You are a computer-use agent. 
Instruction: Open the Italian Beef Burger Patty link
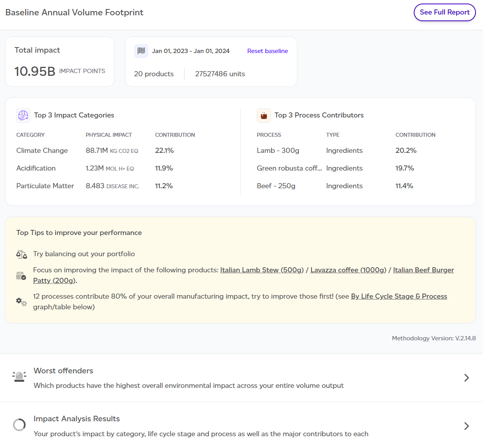[424, 270]
